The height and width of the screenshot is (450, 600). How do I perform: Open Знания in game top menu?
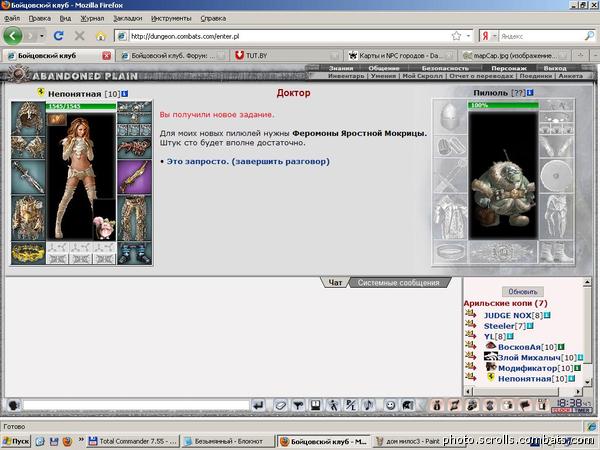(341, 68)
